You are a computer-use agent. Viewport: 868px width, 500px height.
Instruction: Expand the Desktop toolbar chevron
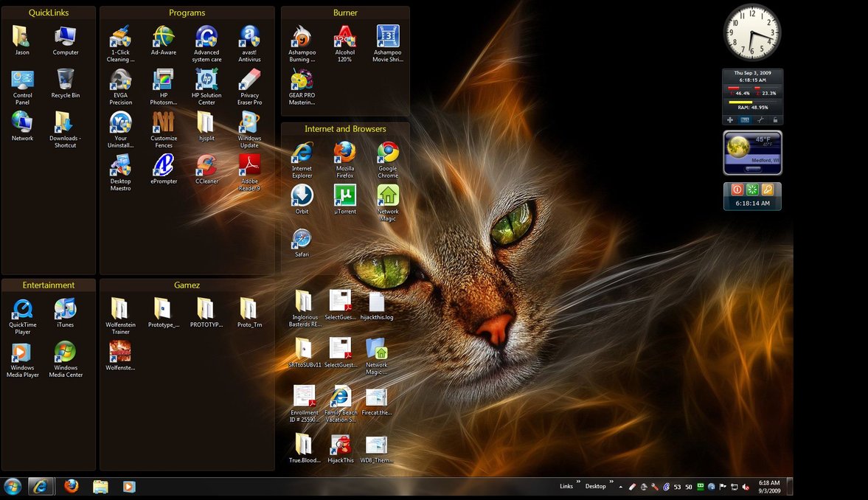pyautogui.click(x=611, y=482)
